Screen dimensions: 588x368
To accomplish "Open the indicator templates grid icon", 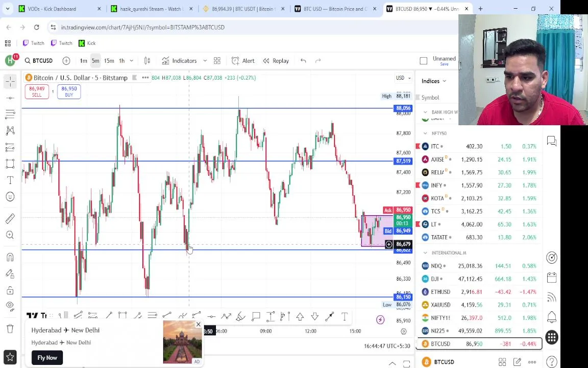I will [217, 60].
